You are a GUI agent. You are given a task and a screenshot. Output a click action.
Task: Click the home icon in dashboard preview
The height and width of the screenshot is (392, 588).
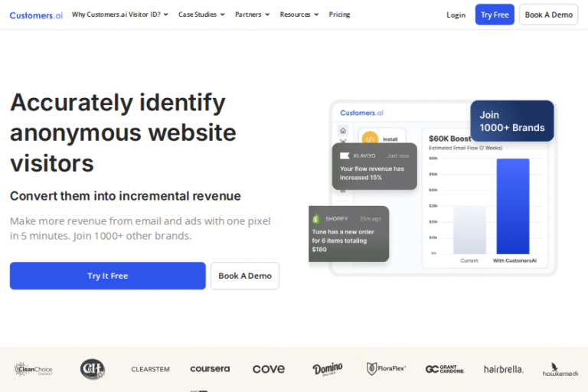(x=343, y=130)
